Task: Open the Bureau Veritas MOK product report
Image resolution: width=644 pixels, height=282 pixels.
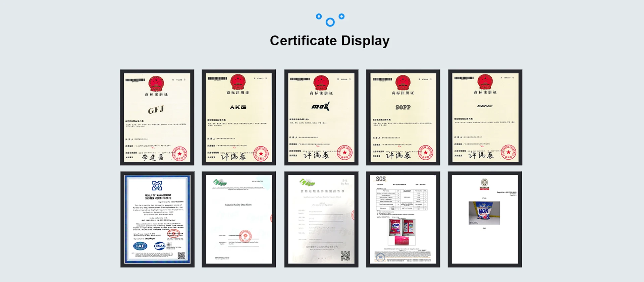Action: [x=485, y=219]
